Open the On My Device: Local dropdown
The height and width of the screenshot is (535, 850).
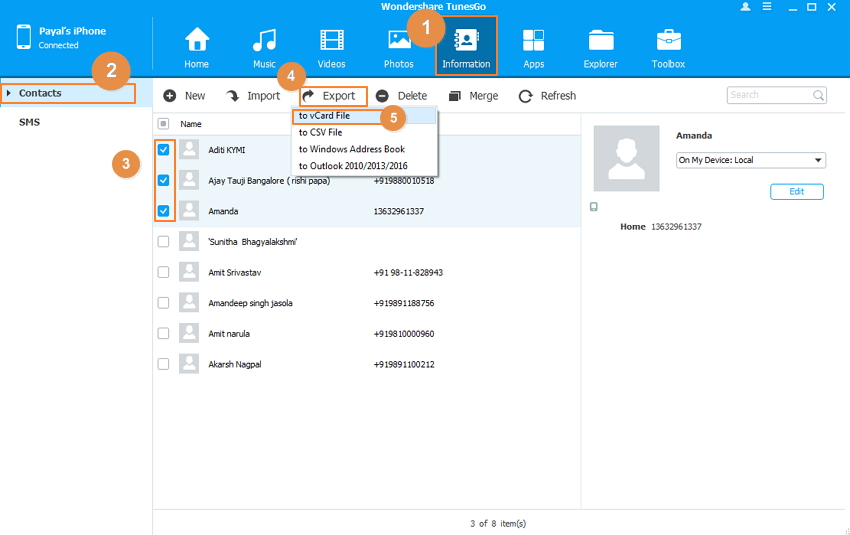click(x=750, y=160)
